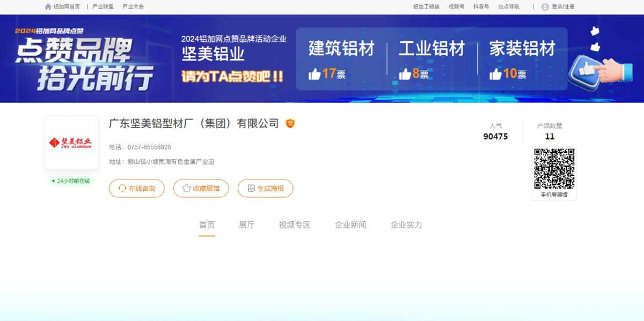Click the 24小时前在线 status badge

[x=71, y=181]
